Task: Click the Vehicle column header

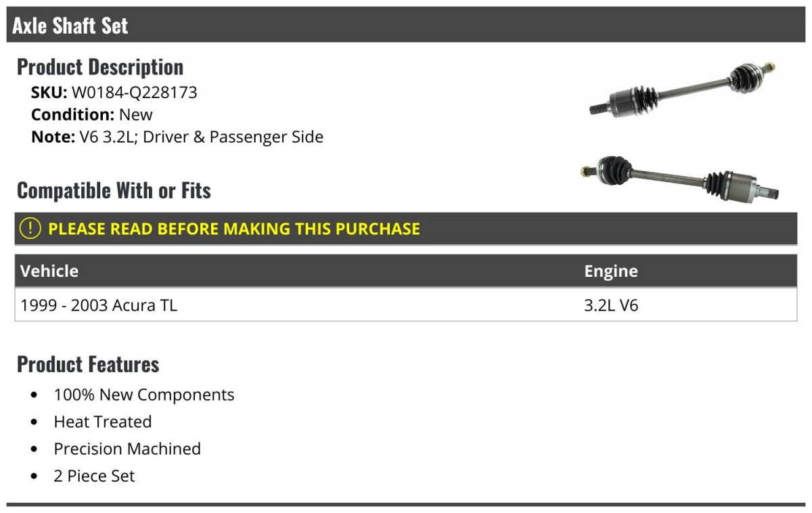Action: click(49, 271)
